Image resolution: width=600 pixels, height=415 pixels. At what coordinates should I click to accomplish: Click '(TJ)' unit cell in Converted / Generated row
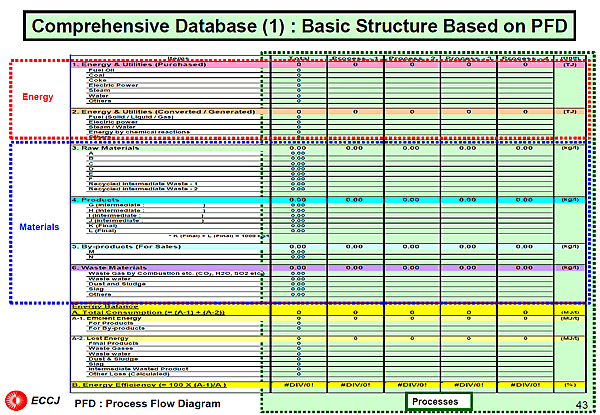pyautogui.click(x=570, y=112)
